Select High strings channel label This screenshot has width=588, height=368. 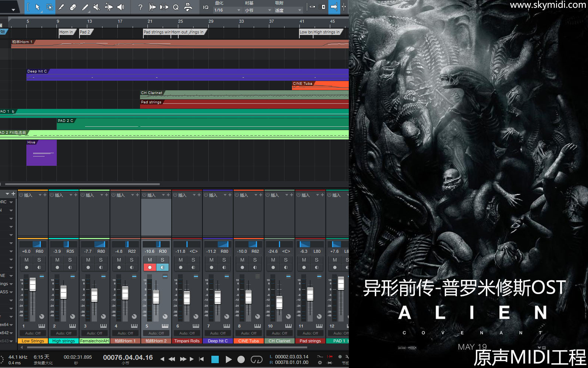tap(64, 341)
